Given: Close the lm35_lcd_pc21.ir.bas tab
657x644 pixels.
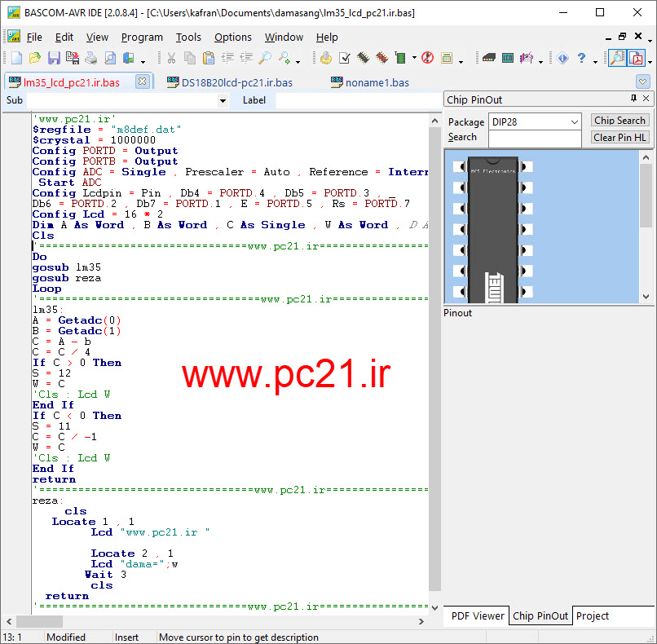Looking at the screenshot, I should 143,82.
